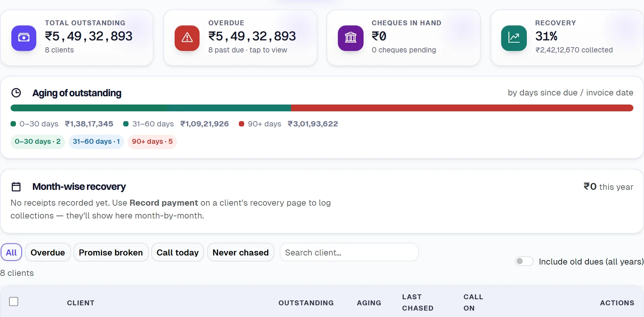Click the Total Outstanding wallet icon

coord(24,38)
